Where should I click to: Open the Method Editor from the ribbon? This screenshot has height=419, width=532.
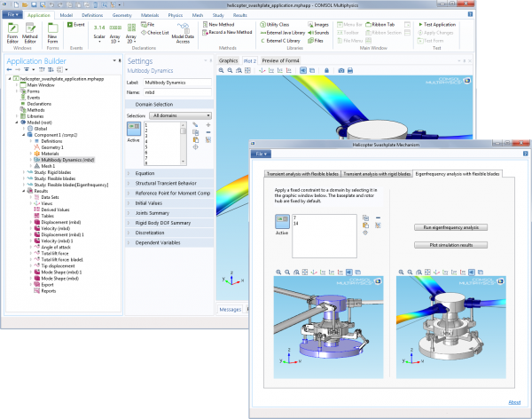point(30,33)
